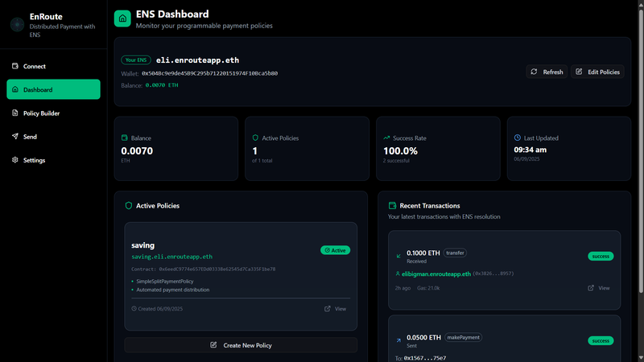Click the wallet icon in Balance card
The image size is (644, 362).
tap(125, 138)
